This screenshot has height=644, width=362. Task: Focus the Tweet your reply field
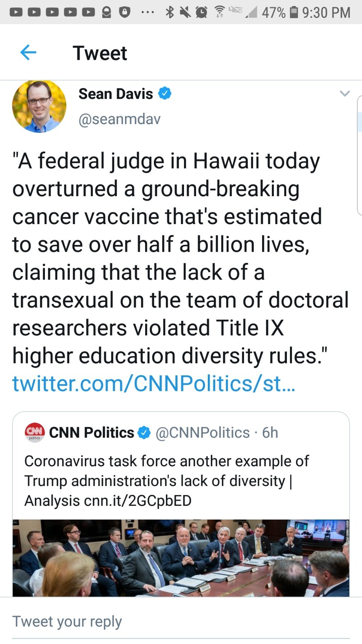click(x=67, y=621)
